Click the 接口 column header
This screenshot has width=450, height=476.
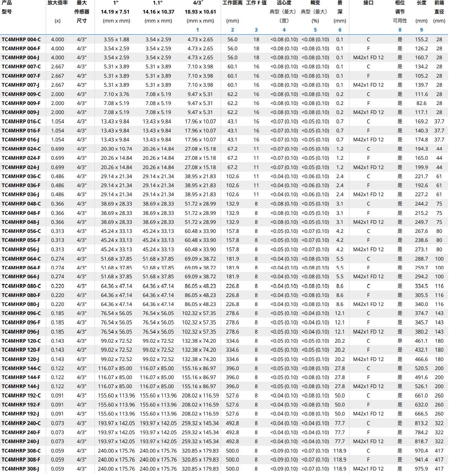click(x=368, y=3)
